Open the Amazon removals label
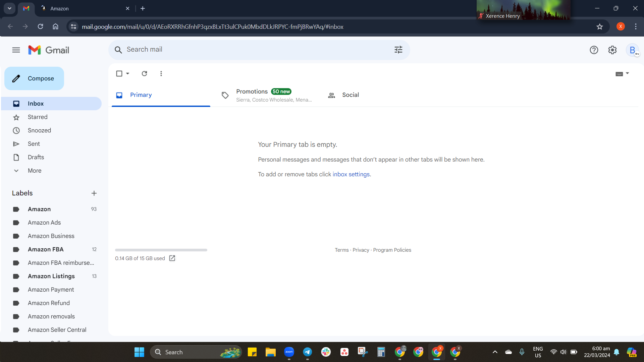The image size is (644, 362). (51, 316)
